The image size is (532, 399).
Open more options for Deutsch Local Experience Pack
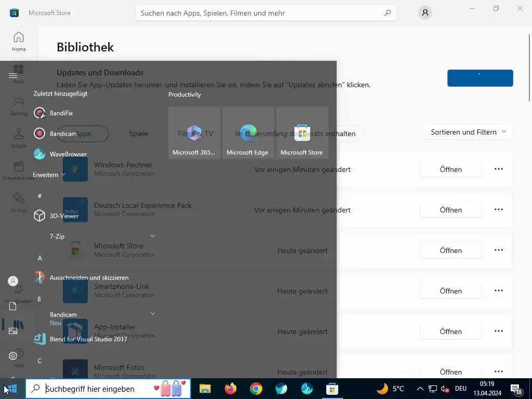coord(498,210)
